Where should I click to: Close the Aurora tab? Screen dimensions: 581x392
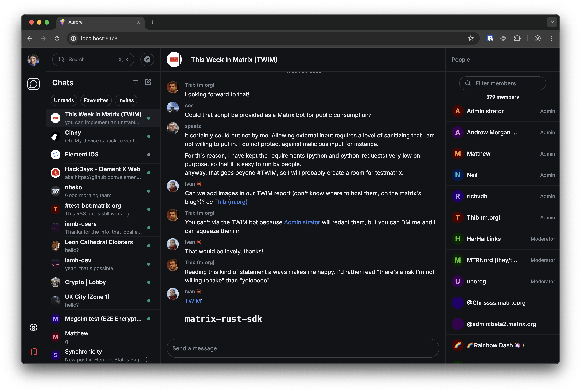pyautogui.click(x=138, y=22)
